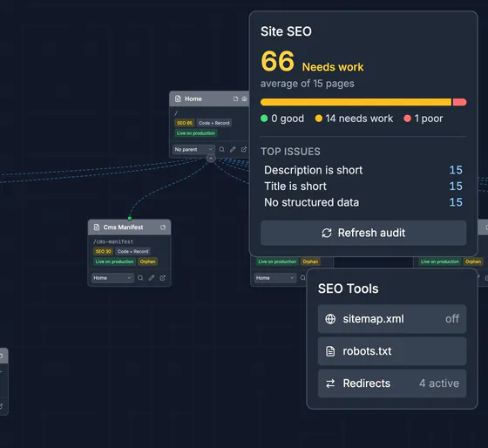
Task: Click the search icon on Home card
Action: point(221,149)
